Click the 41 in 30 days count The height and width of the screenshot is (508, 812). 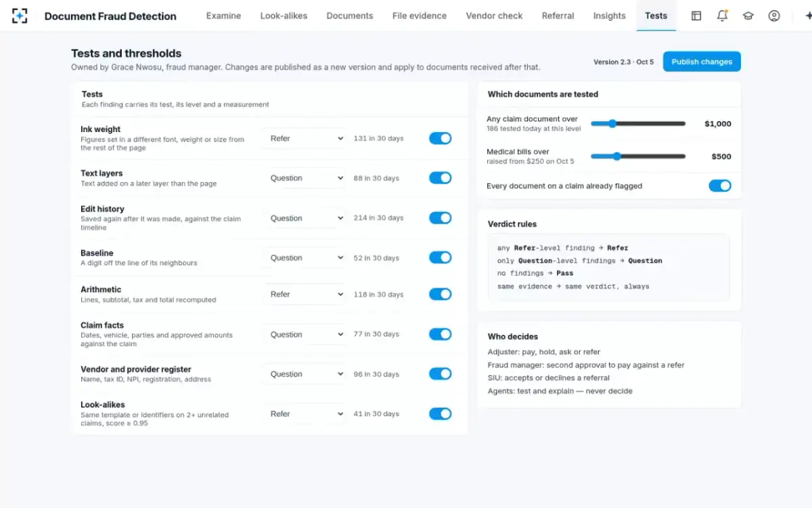point(376,414)
